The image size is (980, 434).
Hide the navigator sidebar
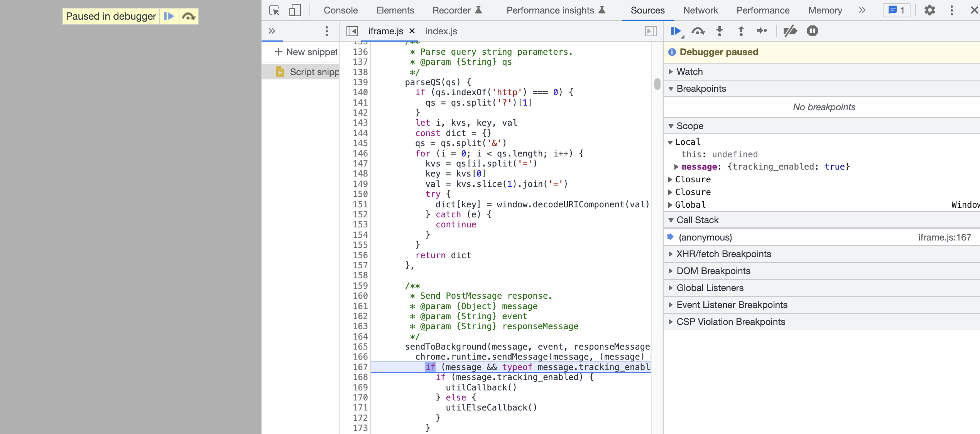[x=352, y=31]
